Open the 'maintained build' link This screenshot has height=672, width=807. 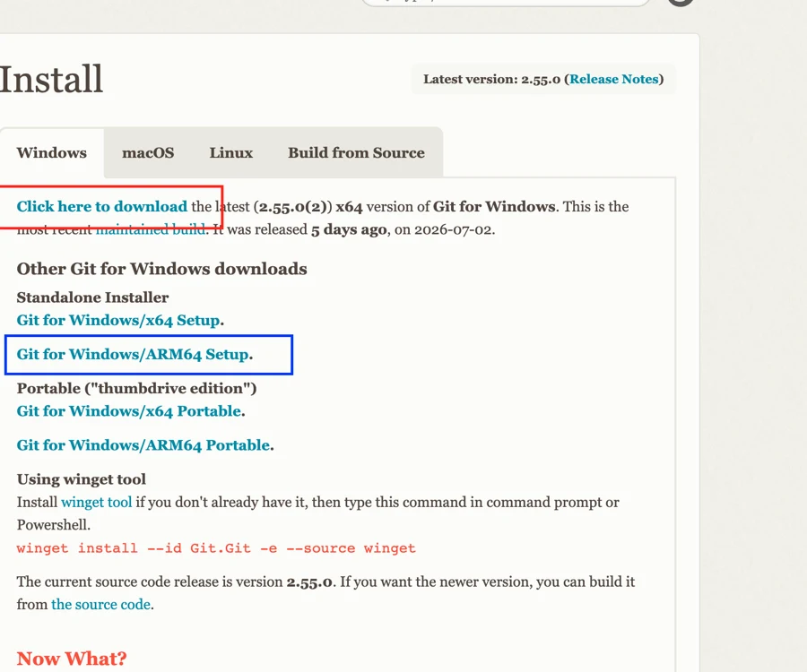pyautogui.click(x=151, y=229)
